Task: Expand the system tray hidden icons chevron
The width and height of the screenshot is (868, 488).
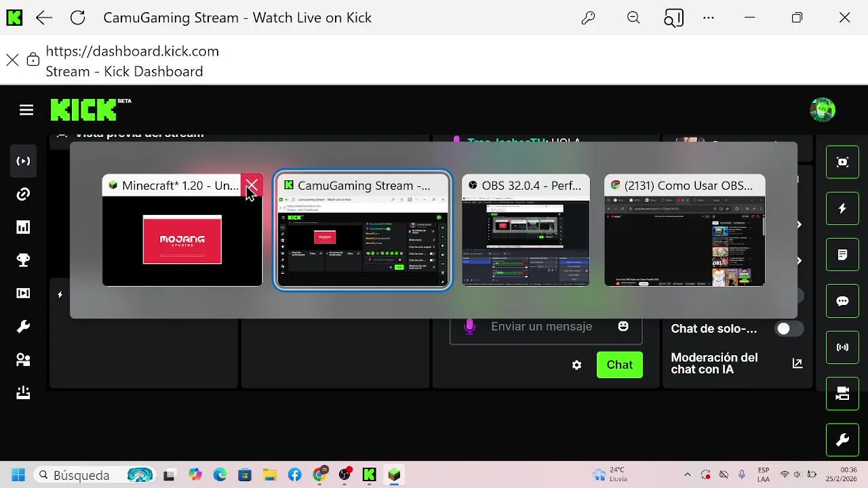Action: coord(688,475)
